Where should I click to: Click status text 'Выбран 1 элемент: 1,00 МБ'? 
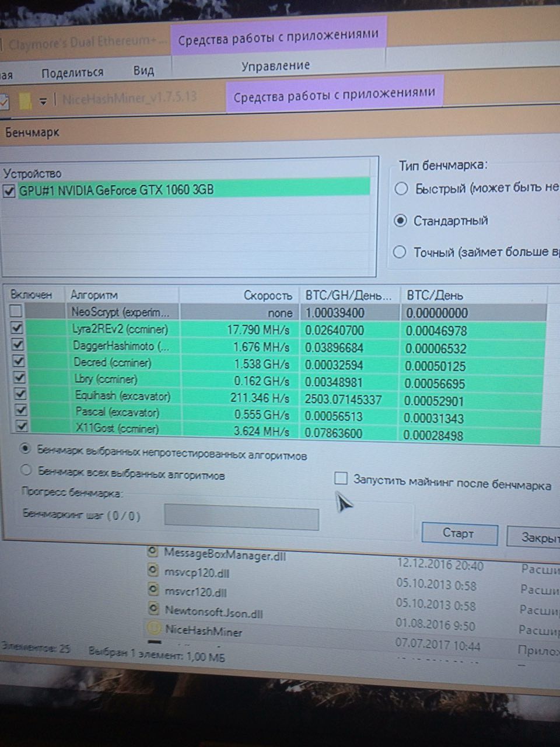tap(157, 654)
